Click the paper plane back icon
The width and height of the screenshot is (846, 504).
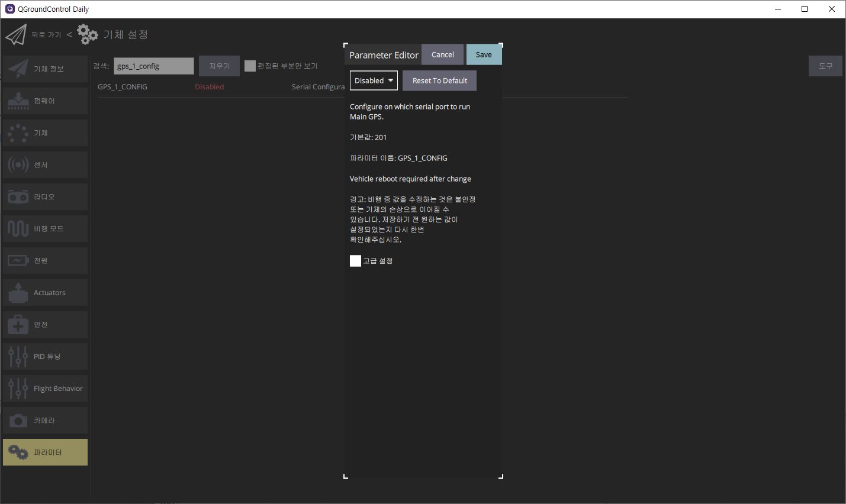(x=16, y=35)
